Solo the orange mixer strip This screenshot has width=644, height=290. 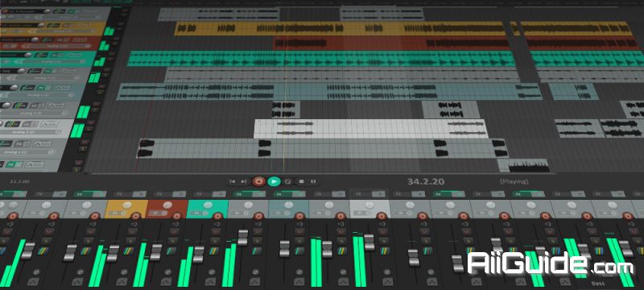pyautogui.click(x=130, y=241)
